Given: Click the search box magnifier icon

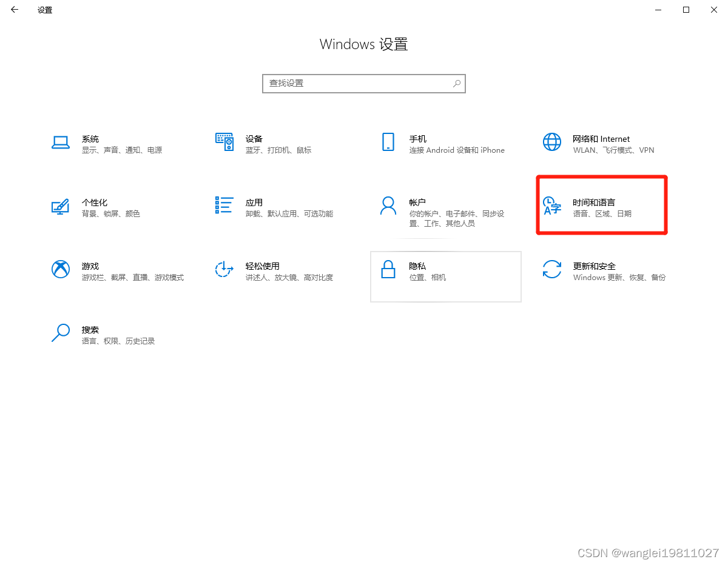Looking at the screenshot, I should 457,83.
